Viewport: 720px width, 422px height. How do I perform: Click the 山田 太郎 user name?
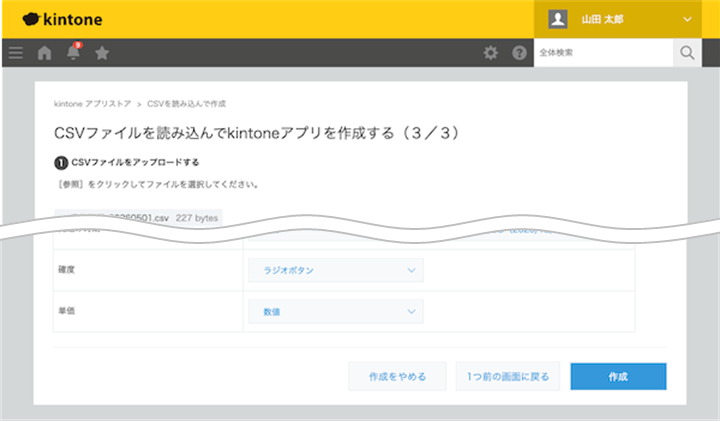pos(602,19)
